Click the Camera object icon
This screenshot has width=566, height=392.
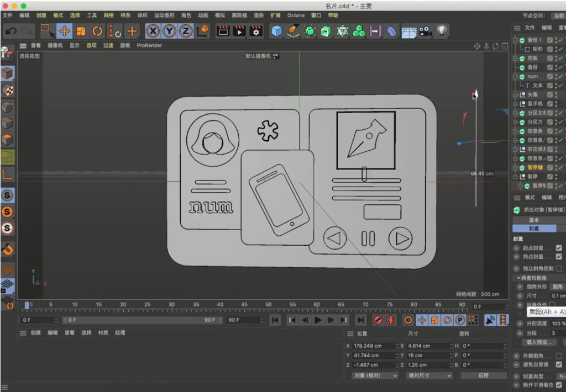pyautogui.click(x=424, y=31)
